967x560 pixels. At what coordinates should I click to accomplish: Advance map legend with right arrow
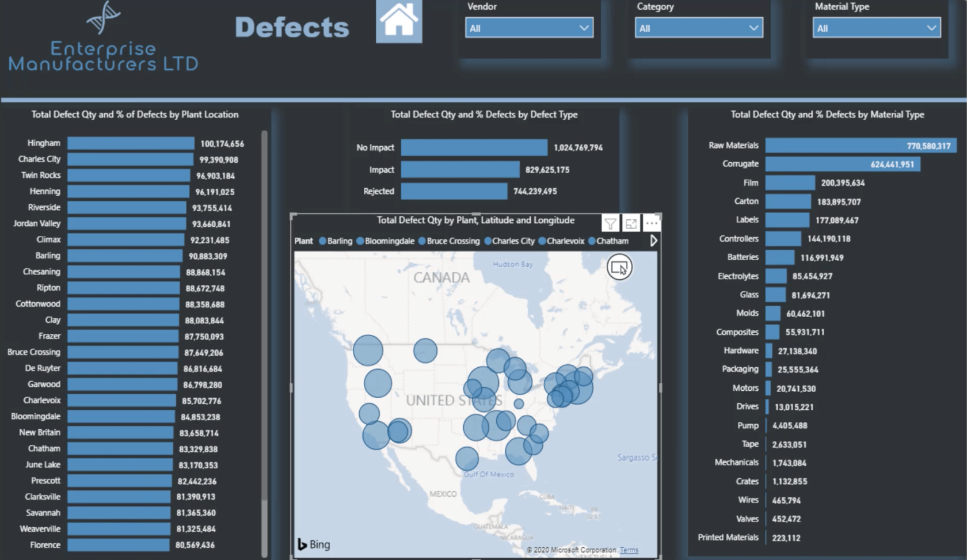(x=653, y=241)
